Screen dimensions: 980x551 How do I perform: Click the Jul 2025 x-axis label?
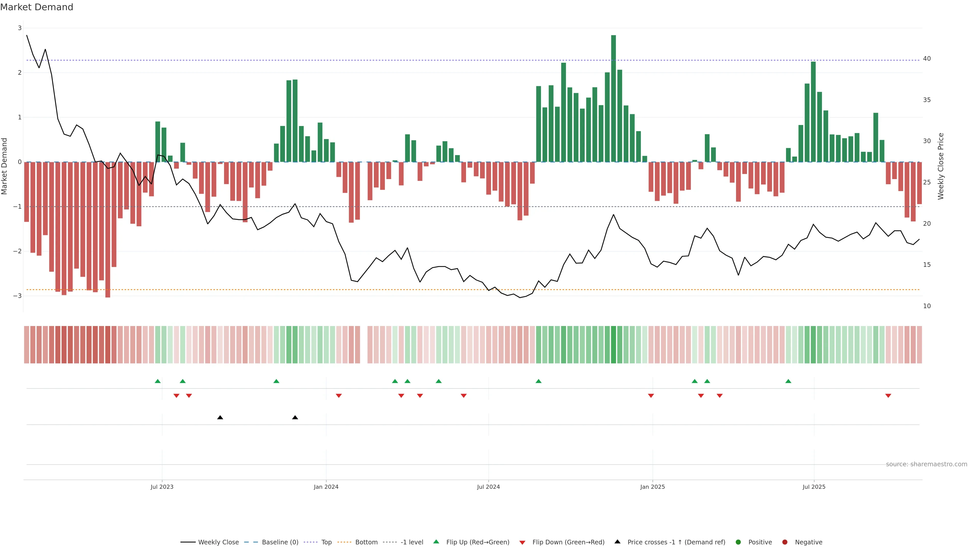814,487
